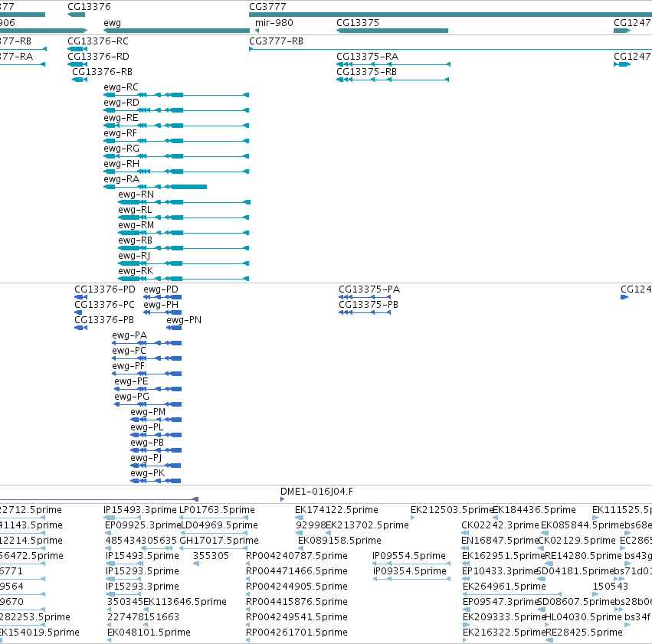Click the EK174122.5prime EST label
Image resolution: width=652 pixels, height=644 pixels.
(337, 510)
